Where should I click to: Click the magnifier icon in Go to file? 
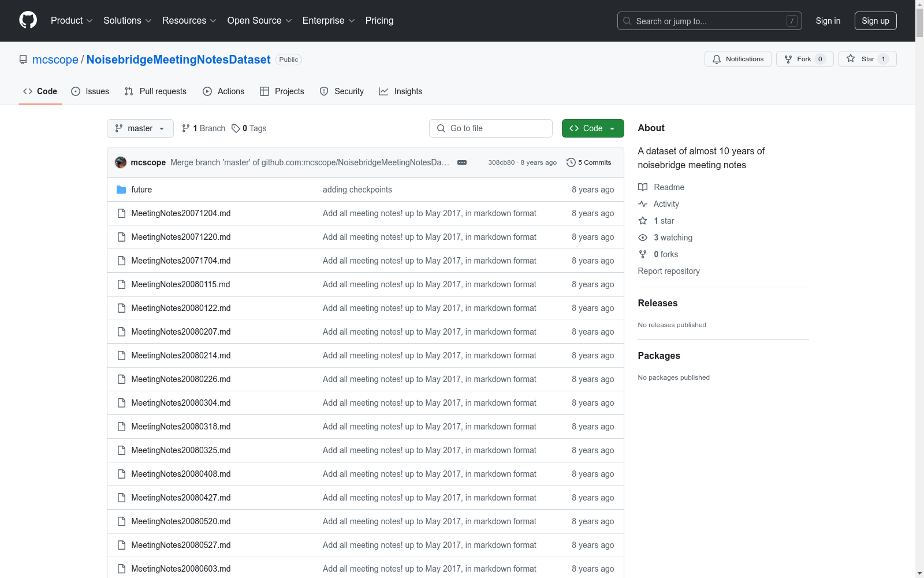(441, 128)
